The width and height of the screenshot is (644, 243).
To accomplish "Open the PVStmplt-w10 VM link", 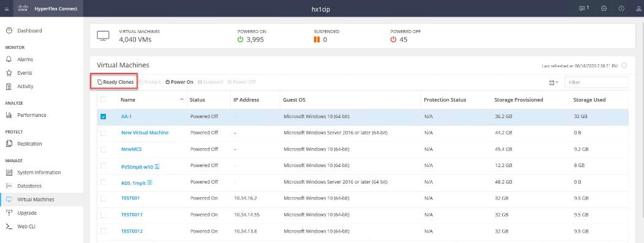I will coord(137,167).
